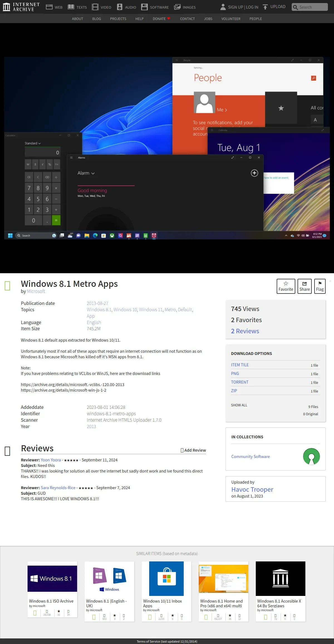This screenshot has width=334, height=644.
Task: Open the Donate link
Action: (161, 19)
